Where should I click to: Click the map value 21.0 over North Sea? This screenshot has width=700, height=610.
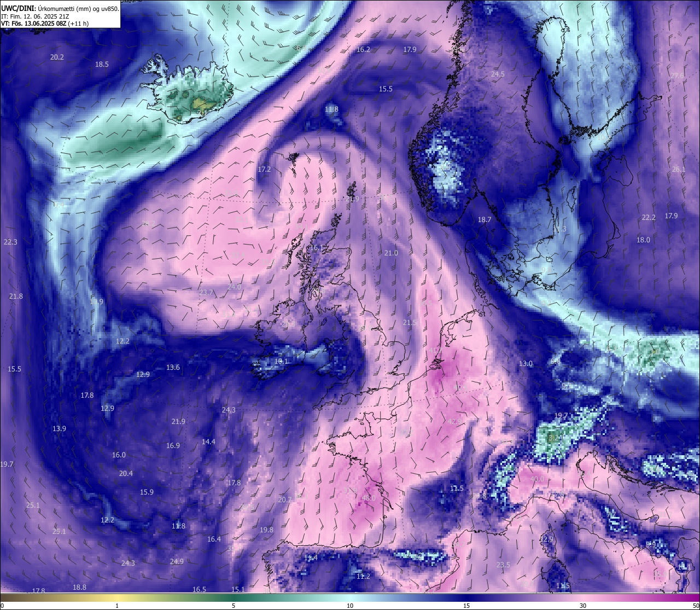(x=391, y=253)
